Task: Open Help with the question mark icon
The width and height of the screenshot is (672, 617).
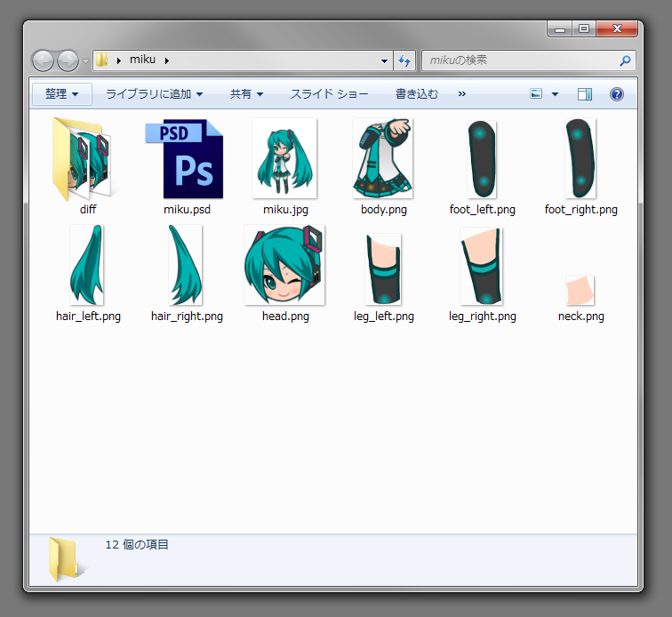Action: point(616,94)
